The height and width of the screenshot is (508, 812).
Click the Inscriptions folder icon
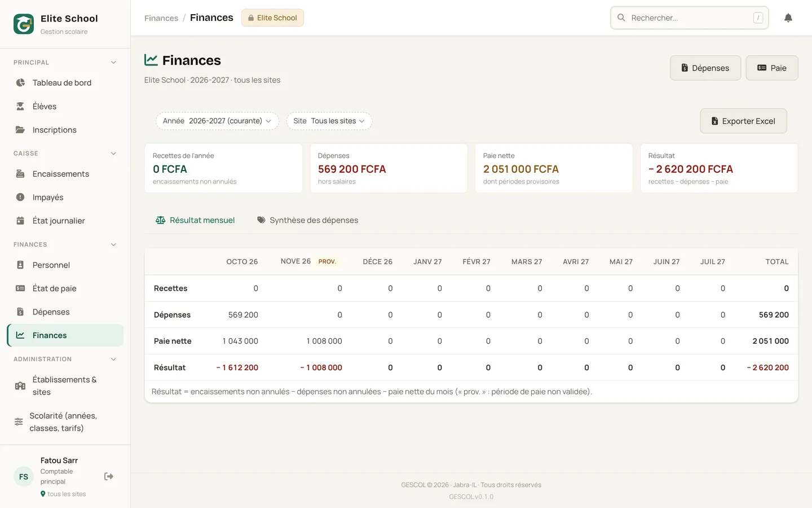click(20, 130)
